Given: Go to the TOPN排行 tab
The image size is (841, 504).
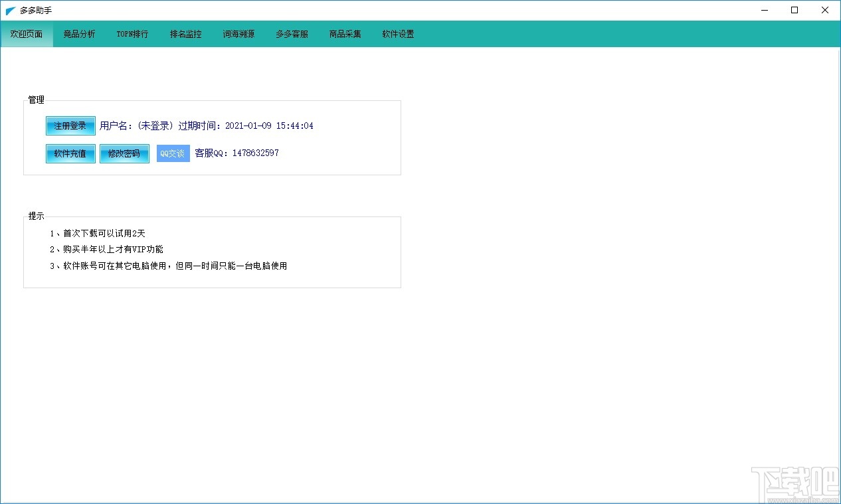Looking at the screenshot, I should 133,34.
